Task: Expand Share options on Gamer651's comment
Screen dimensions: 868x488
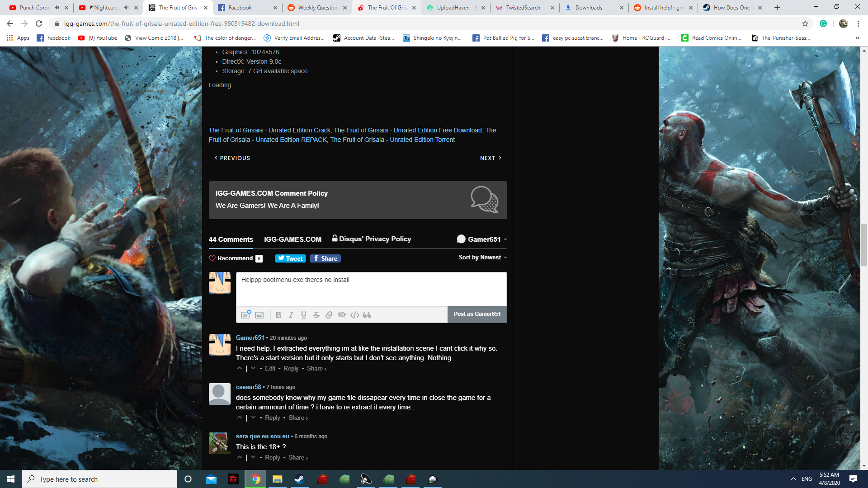Action: pos(316,369)
